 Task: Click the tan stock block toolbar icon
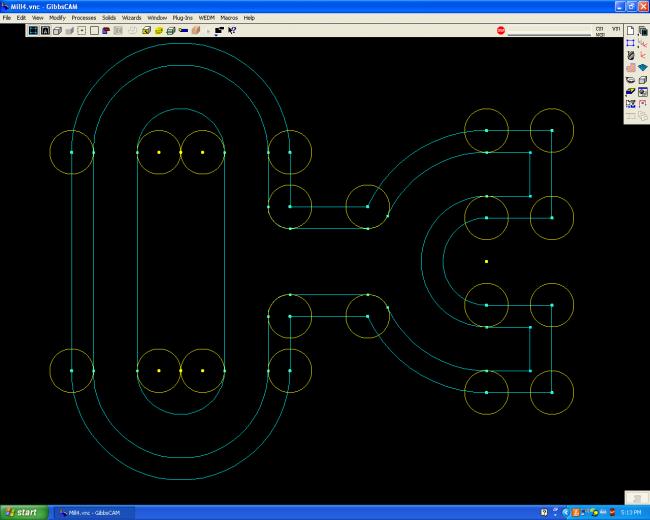(196, 30)
